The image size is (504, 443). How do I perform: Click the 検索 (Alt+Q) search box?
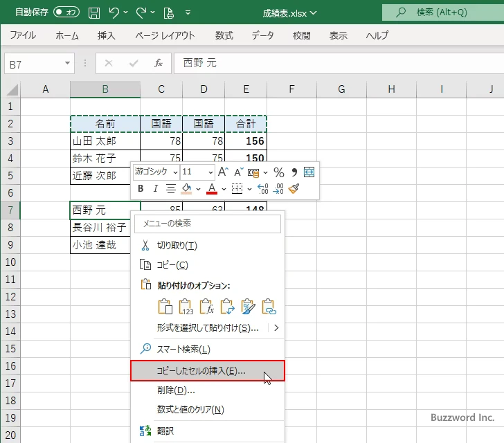tap(443, 12)
